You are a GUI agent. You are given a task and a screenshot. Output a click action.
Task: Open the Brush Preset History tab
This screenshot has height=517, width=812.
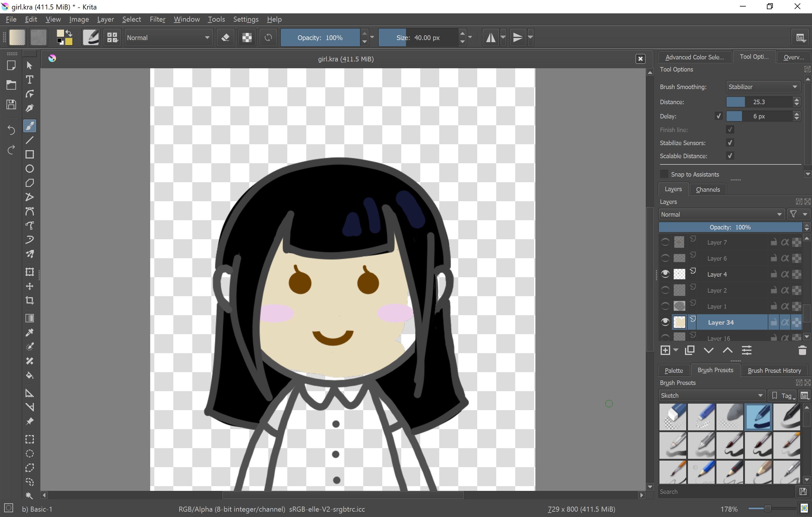click(774, 370)
